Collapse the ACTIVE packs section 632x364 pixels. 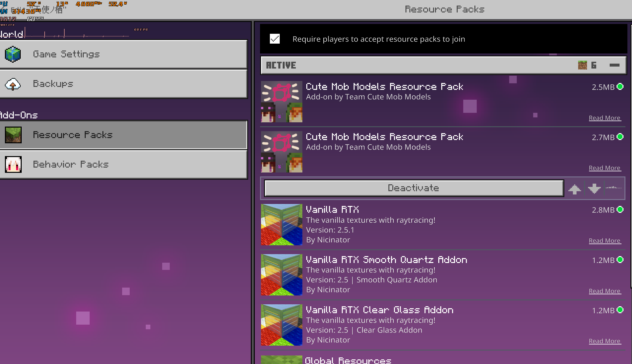[614, 65]
